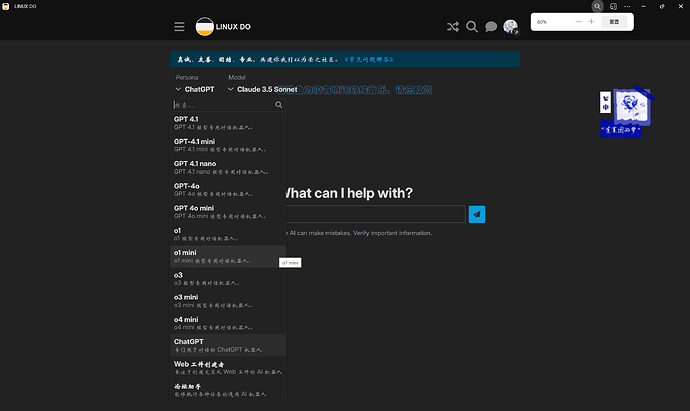Toggle the zoom icon in title bar

tap(597, 6)
